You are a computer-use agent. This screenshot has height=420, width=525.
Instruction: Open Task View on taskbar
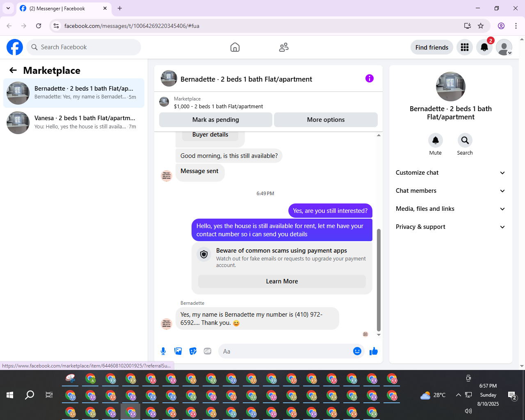pyautogui.click(x=49, y=395)
